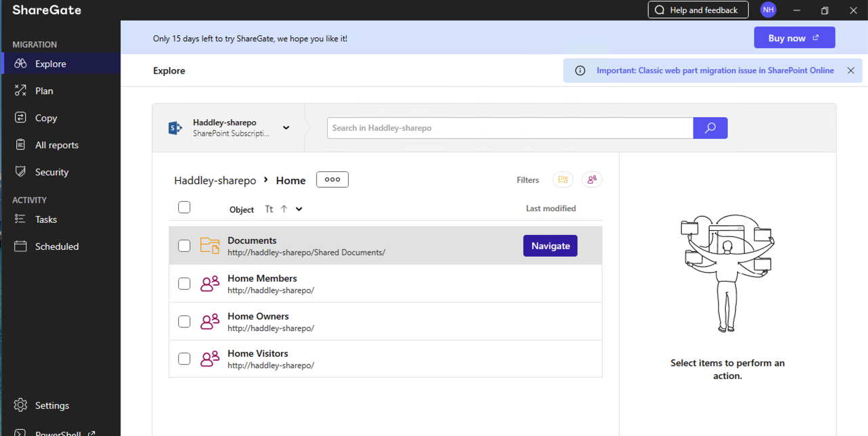Click the Buy now button

click(794, 38)
